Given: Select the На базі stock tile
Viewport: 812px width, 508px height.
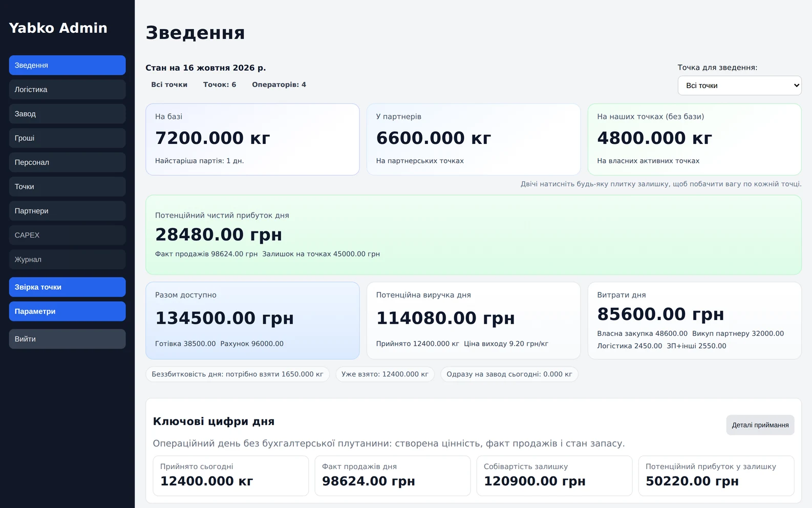Looking at the screenshot, I should 252,139.
